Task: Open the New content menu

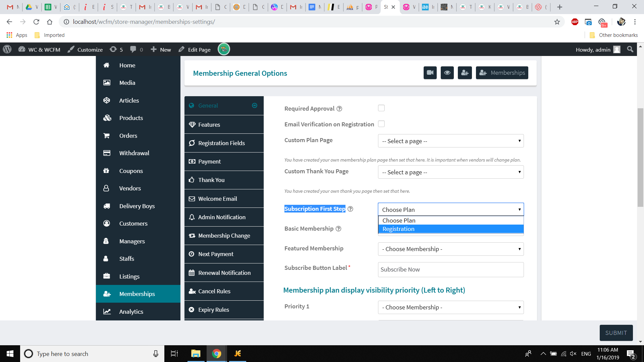Action: (161, 49)
